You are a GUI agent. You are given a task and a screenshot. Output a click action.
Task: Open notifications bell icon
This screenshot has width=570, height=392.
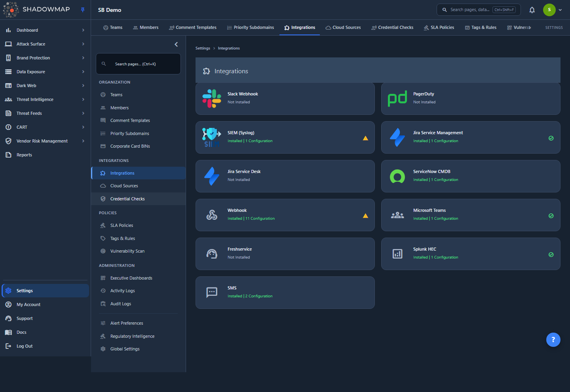(x=532, y=10)
